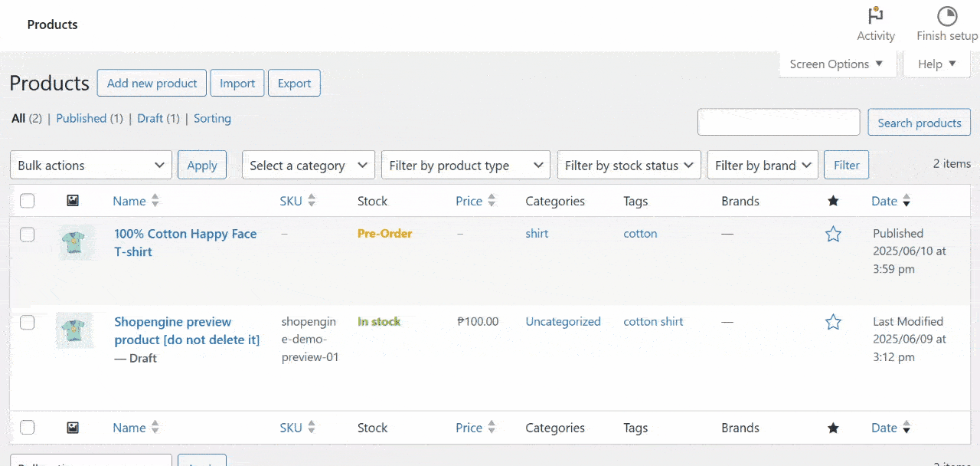Open the Bulk actions dropdown
Screen dimensions: 980x466
(91, 166)
